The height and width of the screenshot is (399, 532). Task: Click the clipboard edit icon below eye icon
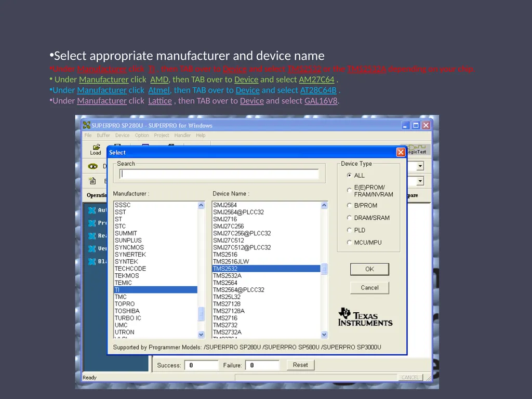point(92,181)
